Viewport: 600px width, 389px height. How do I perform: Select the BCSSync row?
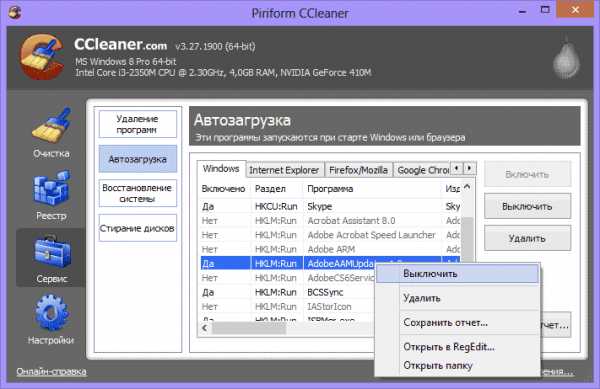[x=288, y=292]
